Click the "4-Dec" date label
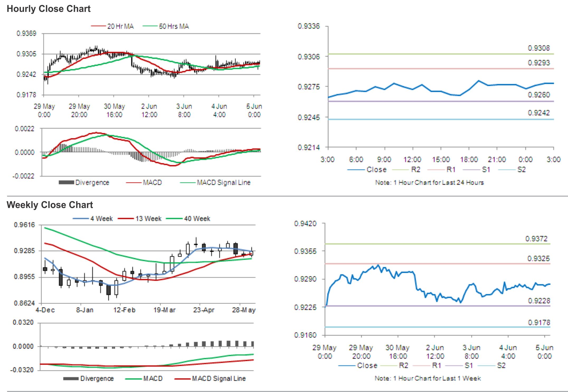The width and height of the screenshot is (568, 392). (x=45, y=310)
